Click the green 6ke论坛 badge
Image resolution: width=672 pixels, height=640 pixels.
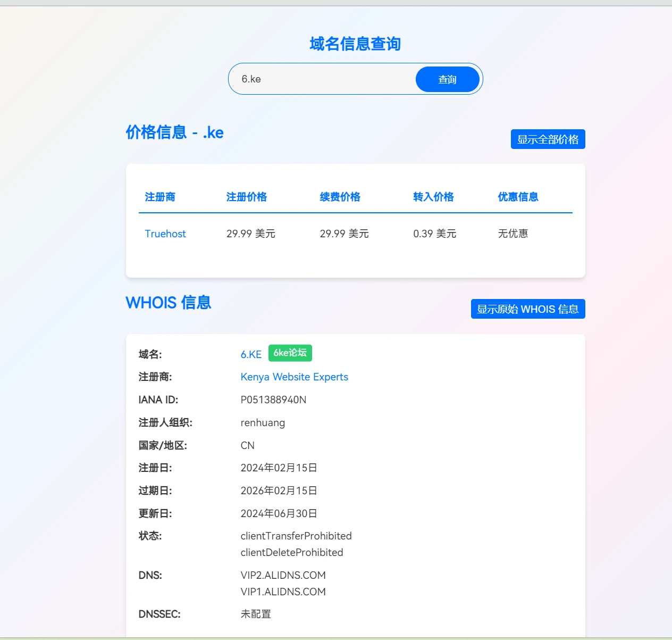[x=290, y=353]
